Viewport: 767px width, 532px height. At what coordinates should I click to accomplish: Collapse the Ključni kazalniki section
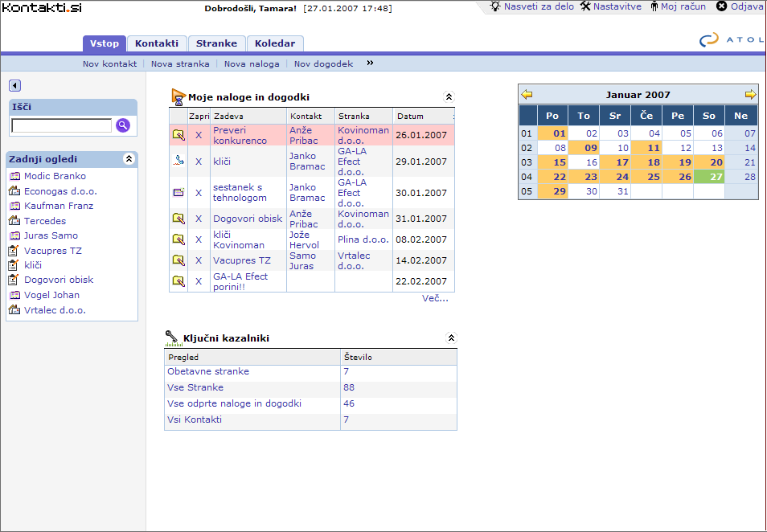coord(451,338)
